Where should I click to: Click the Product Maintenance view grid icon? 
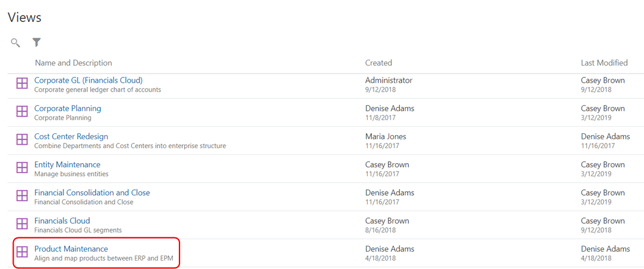(22, 252)
